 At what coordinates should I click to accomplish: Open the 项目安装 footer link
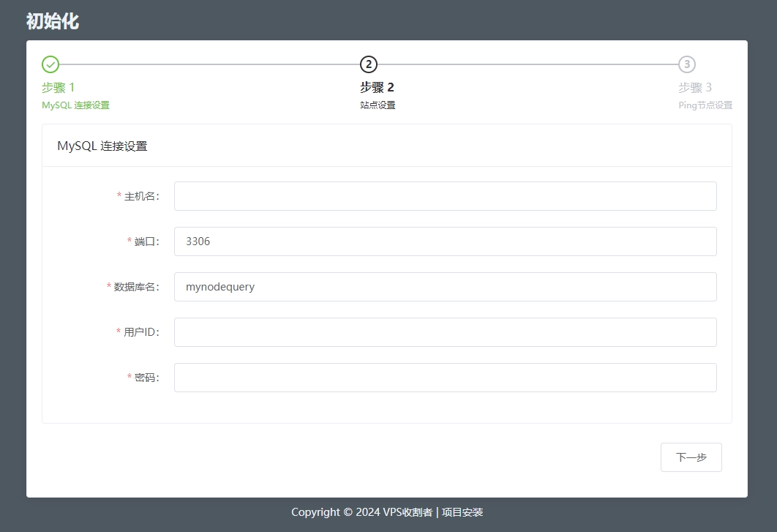coord(462,512)
